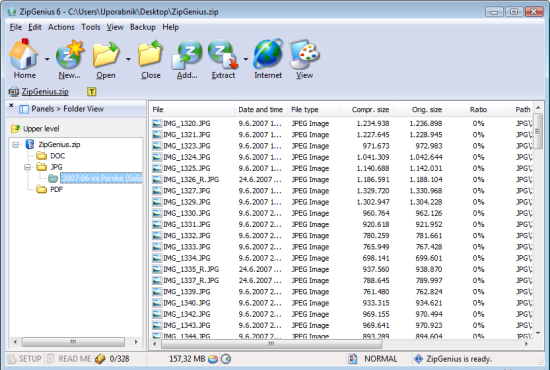
Task: Click the file icon of IMG_1326_R.JPG
Action: coord(157,180)
